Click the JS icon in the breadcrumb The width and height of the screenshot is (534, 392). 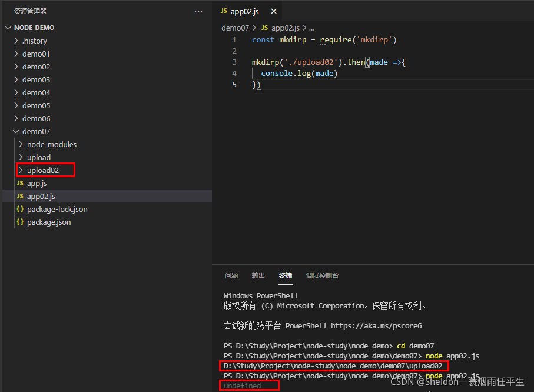(264, 28)
